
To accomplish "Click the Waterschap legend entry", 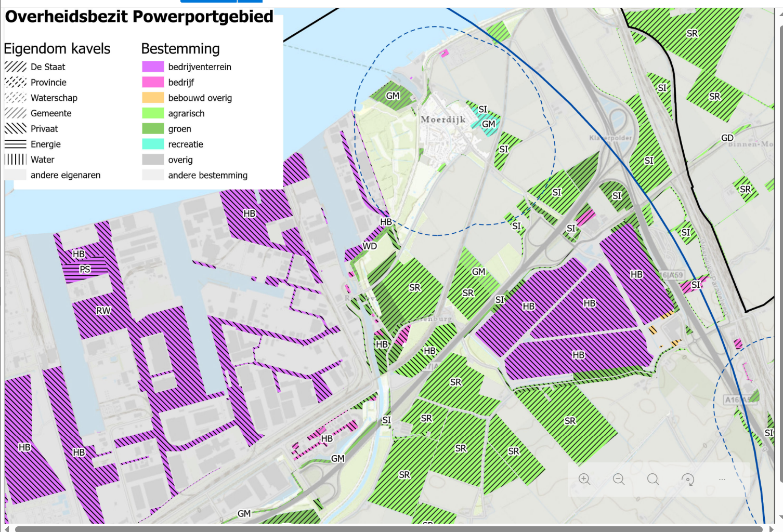I will pos(54,98).
